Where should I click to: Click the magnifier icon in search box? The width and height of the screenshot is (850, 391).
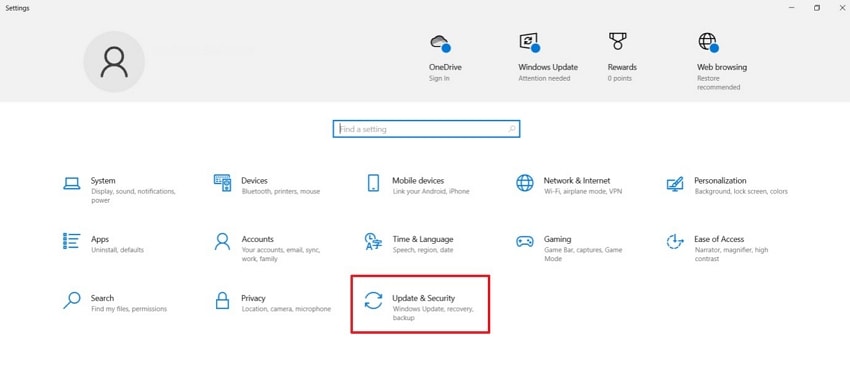[512, 129]
